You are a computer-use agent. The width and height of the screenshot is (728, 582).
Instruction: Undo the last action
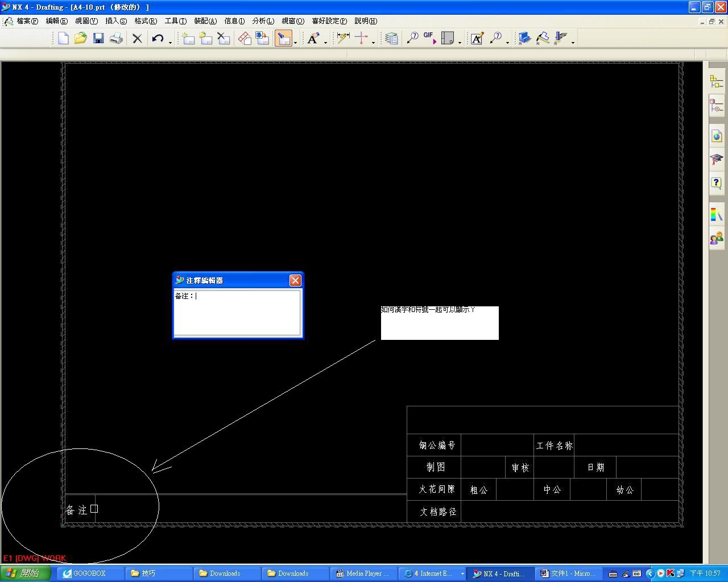tap(158, 38)
